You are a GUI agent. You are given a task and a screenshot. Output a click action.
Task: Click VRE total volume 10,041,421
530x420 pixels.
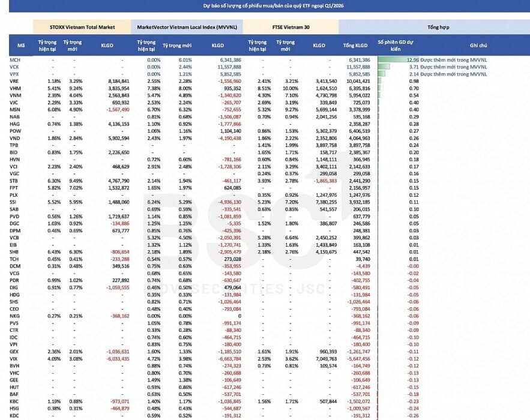(x=358, y=81)
